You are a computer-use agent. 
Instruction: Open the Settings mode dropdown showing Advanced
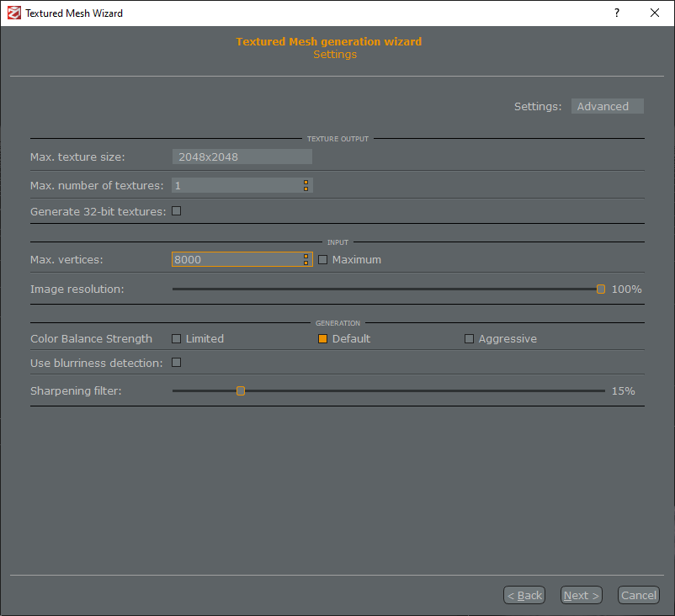(x=607, y=107)
